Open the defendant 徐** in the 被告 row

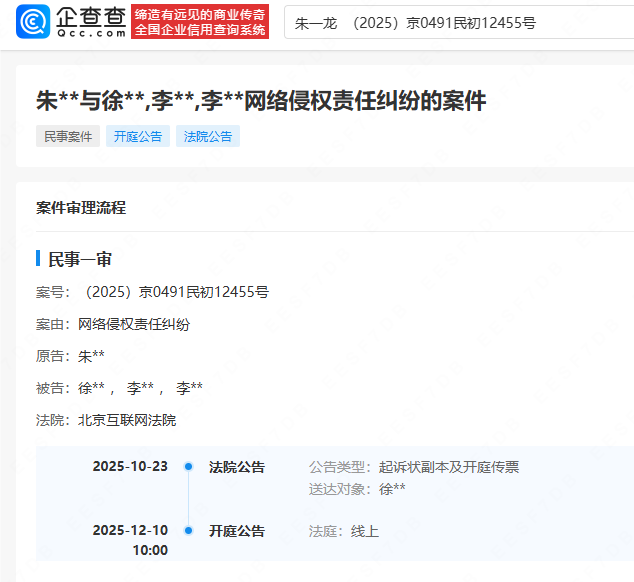[92, 388]
